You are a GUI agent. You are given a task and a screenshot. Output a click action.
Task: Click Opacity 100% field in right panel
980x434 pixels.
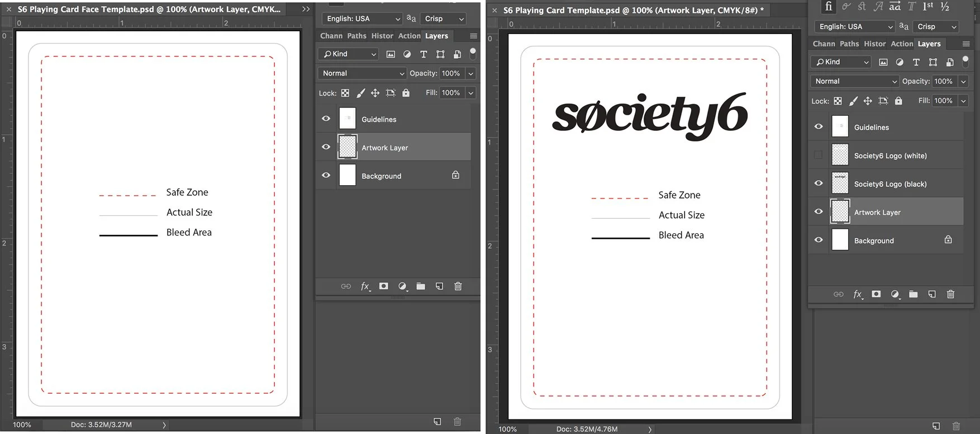point(944,81)
